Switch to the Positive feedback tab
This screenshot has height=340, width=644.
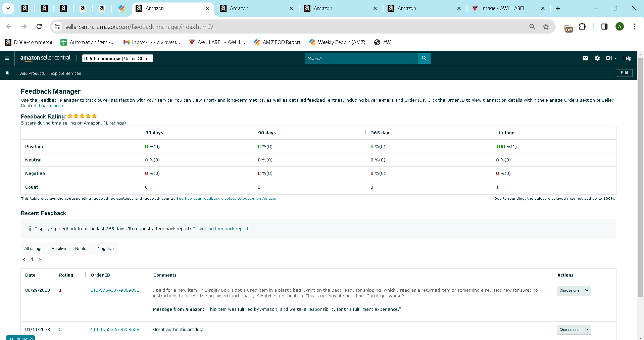(x=59, y=249)
